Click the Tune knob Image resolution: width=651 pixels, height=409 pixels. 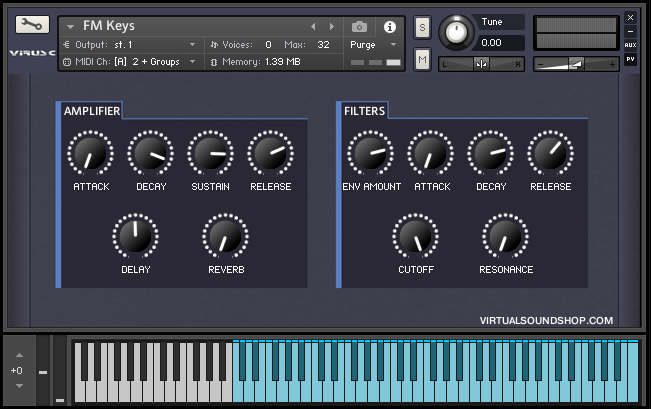457,31
